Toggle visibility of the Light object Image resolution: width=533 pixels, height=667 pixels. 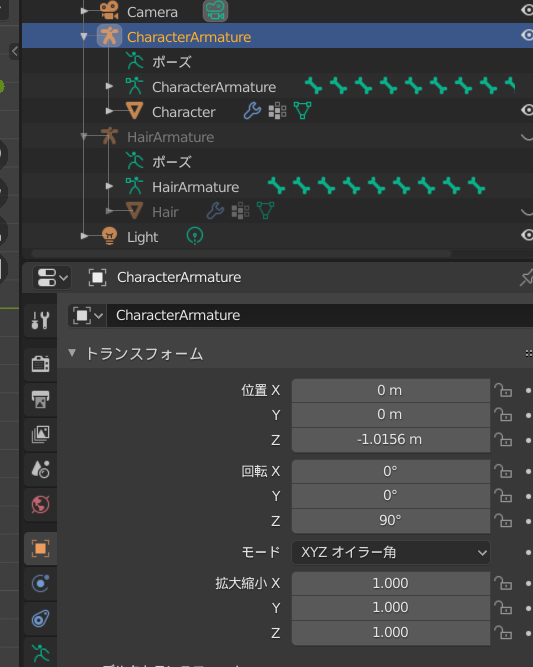(x=527, y=235)
